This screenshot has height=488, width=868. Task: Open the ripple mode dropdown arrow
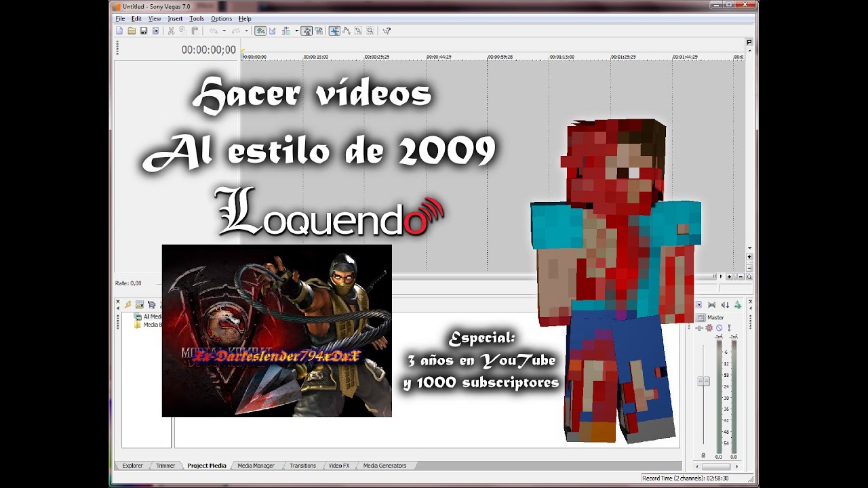[x=296, y=30]
